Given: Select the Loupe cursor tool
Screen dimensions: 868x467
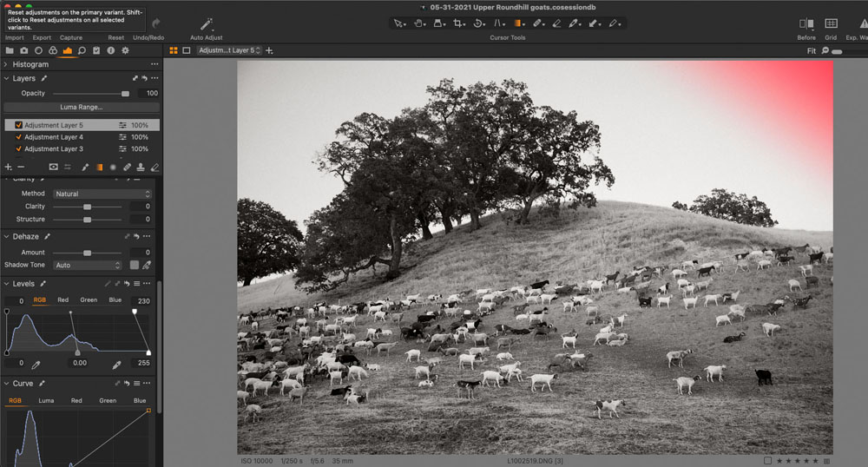Looking at the screenshot, I should point(438,23).
